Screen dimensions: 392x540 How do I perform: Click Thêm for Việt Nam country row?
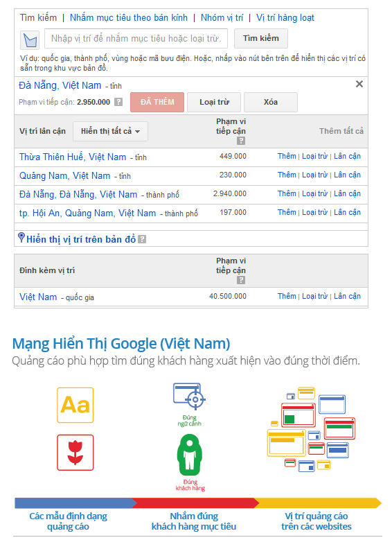pos(287,296)
